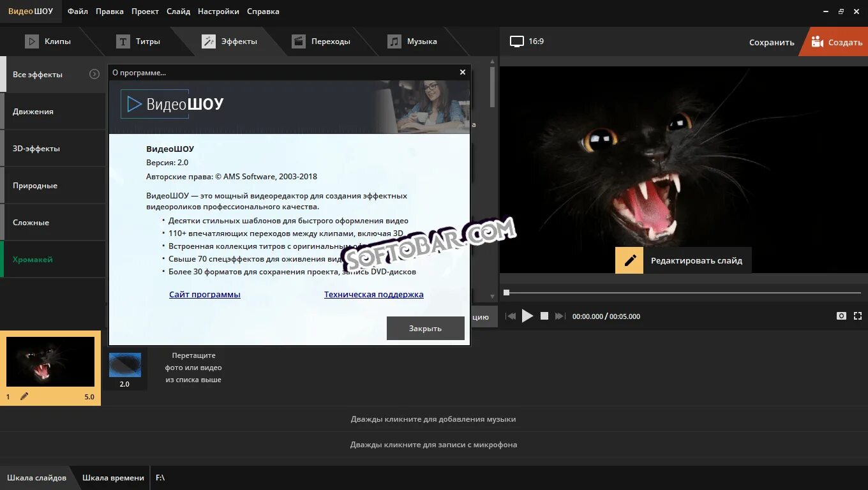This screenshot has width=868, height=490.
Task: Select the Движения effects category
Action: coord(53,112)
